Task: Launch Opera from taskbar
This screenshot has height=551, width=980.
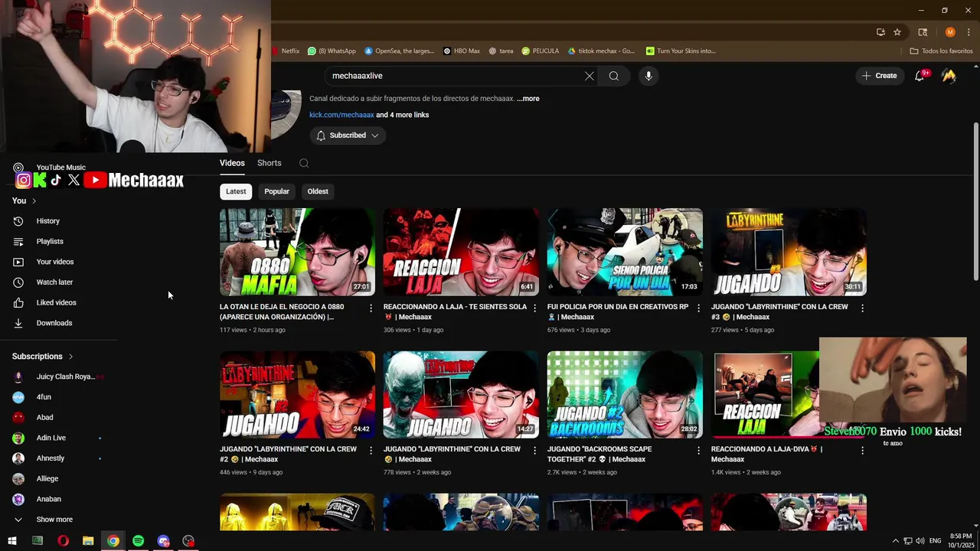Action: click(63, 541)
